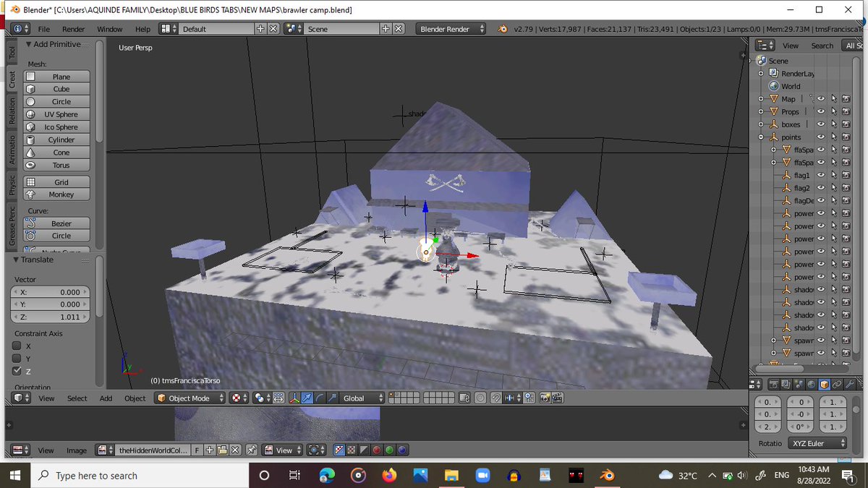868x488 pixels.
Task: Open image file with folder icon
Action: click(x=222, y=450)
